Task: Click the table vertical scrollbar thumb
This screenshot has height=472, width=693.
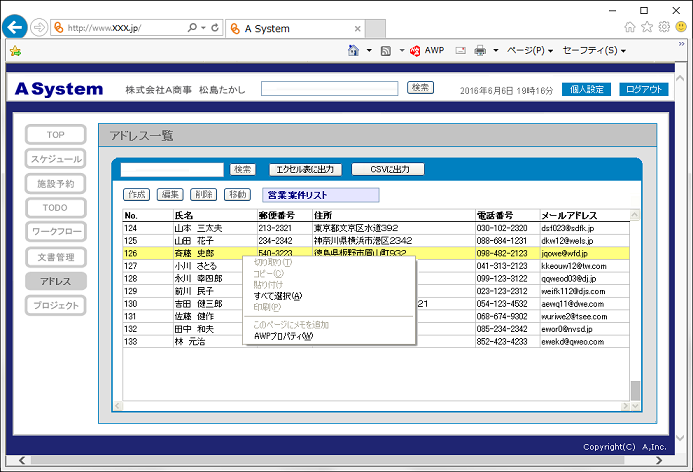Action: (x=635, y=390)
